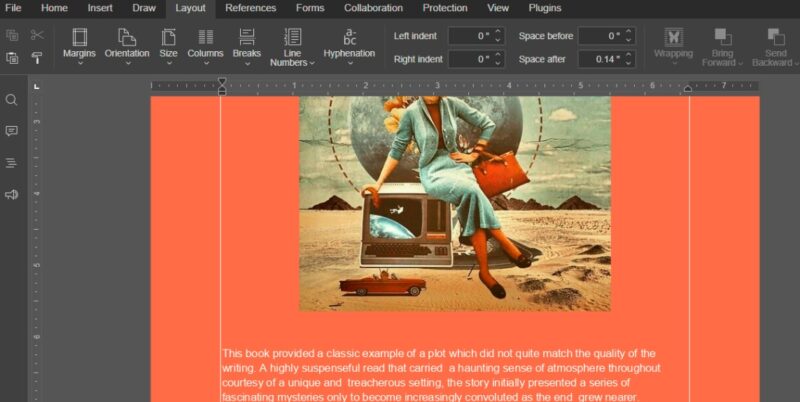
Task: Select the retro collage image in document
Action: coord(455,204)
